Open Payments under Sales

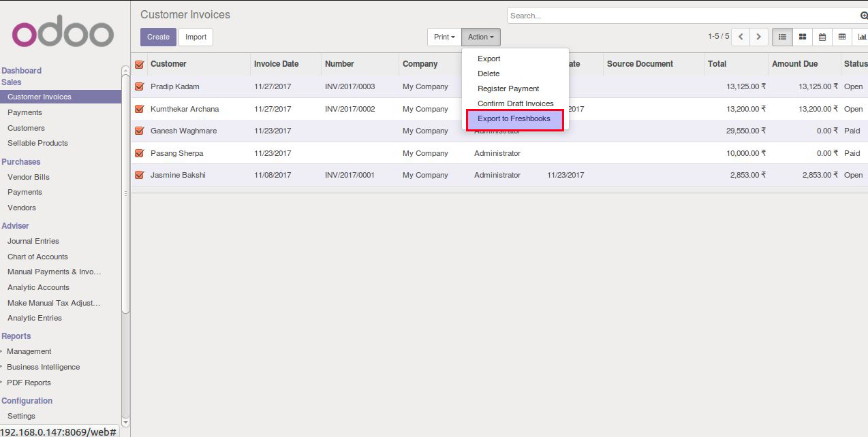[25, 112]
